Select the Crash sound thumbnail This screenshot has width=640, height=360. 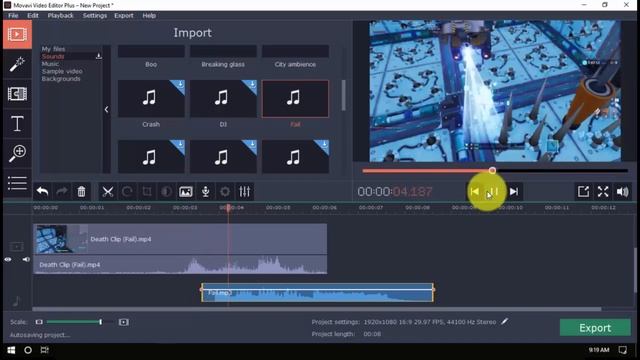pyautogui.click(x=151, y=98)
